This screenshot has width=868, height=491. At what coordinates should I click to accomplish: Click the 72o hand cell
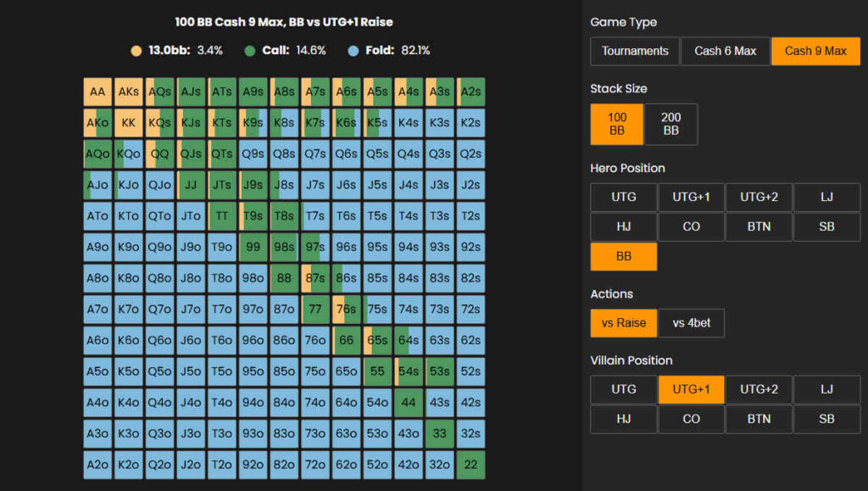tap(315, 465)
